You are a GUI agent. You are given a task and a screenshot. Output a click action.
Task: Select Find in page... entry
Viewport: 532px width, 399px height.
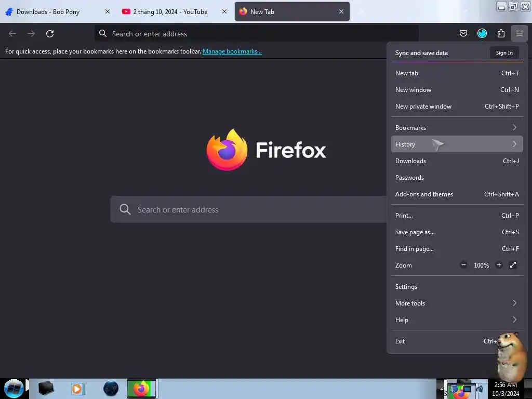[457, 249]
